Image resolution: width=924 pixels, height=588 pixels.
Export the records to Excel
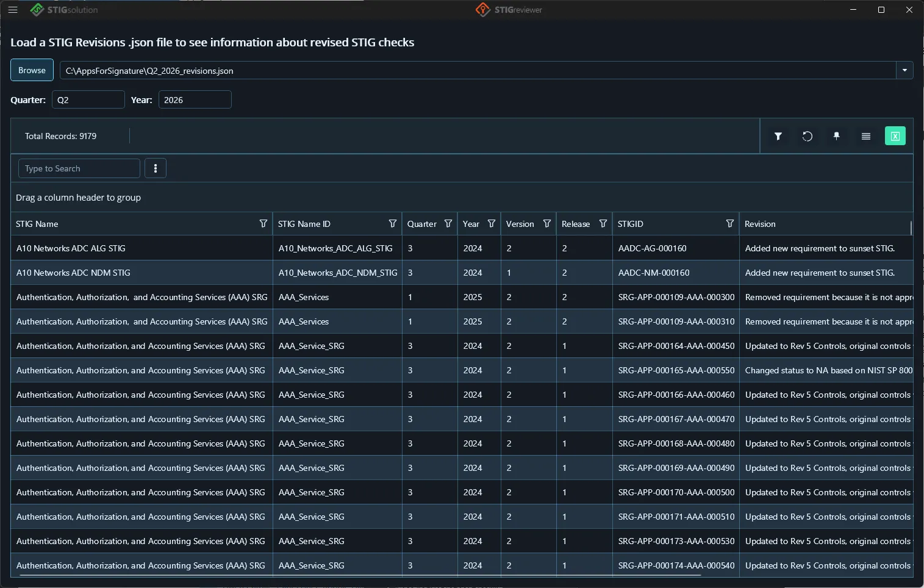tap(895, 136)
